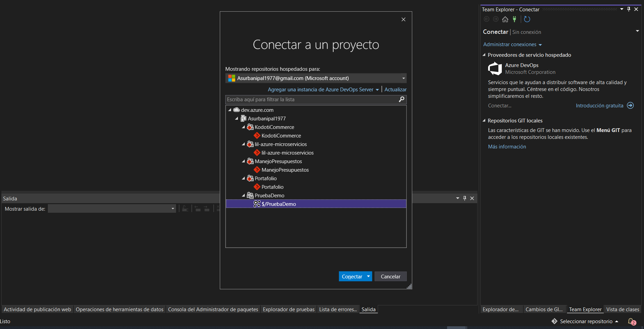Open the Mostrar salida de dropdown
Screen dimensions: 644x329
[x=172, y=209]
